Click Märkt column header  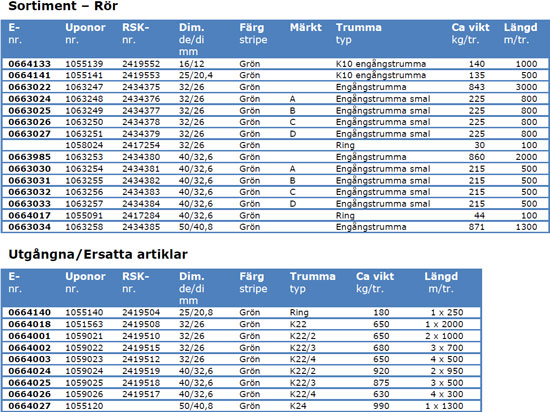(x=306, y=27)
